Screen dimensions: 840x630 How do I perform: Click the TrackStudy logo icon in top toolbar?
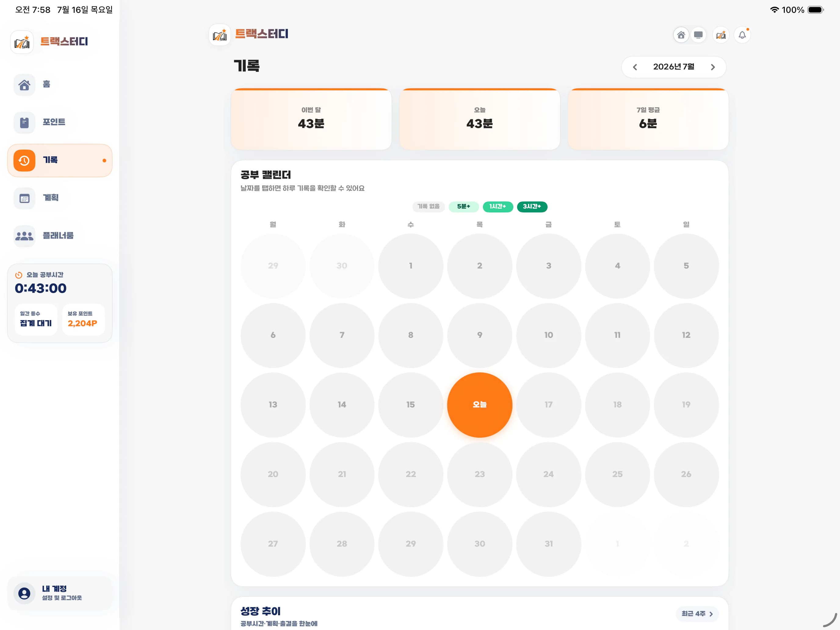[x=721, y=35]
